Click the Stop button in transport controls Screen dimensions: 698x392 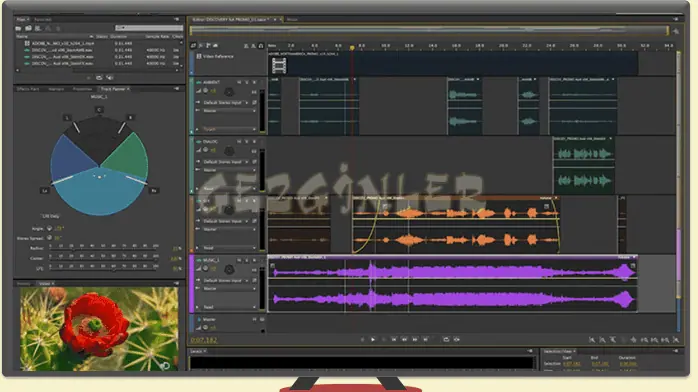(x=362, y=339)
